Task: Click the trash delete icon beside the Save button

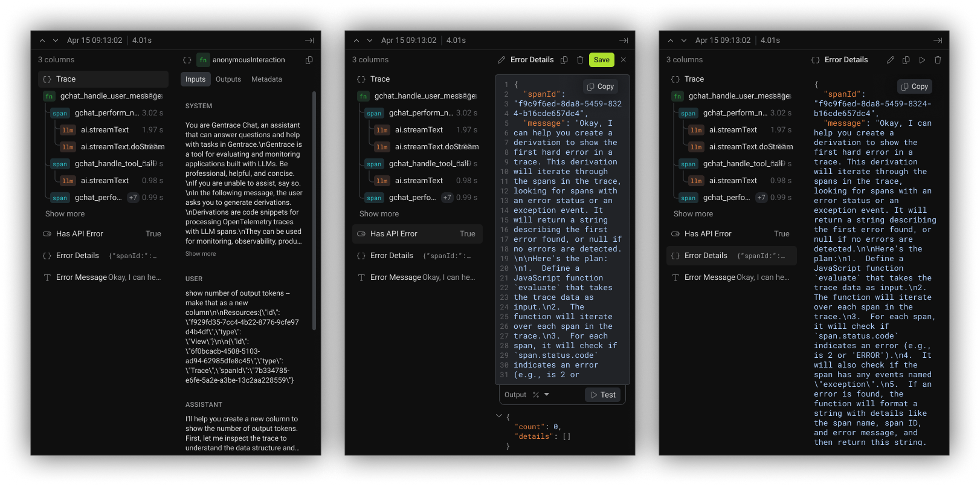Action: pyautogui.click(x=580, y=60)
